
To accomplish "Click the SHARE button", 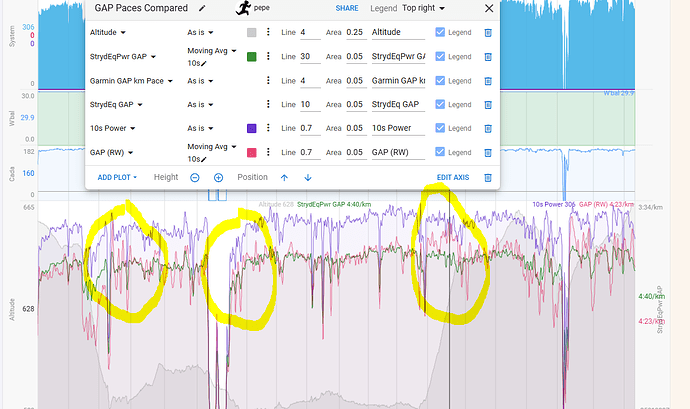I will 347,8.
